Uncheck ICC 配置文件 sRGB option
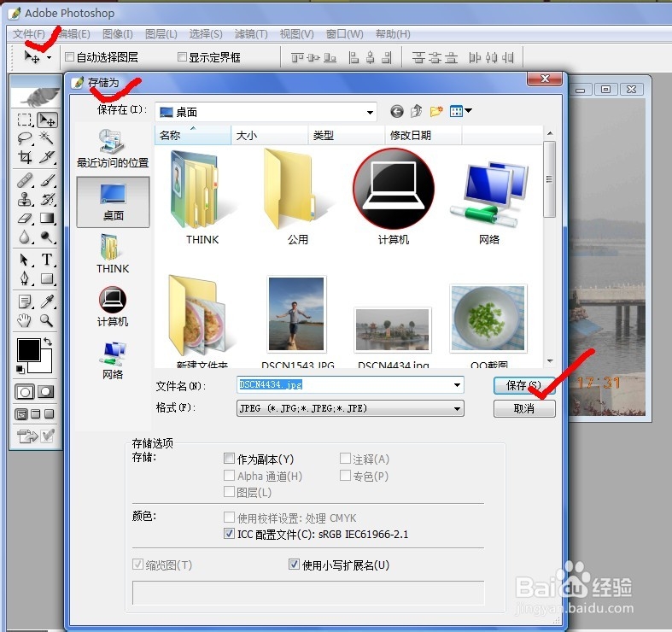 (229, 534)
